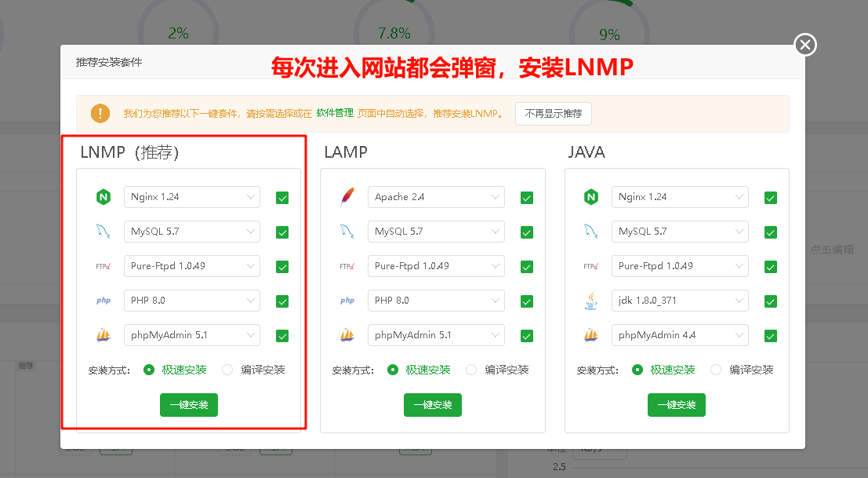Open the 软件管理 link in notice
Screen dimensions: 868x478
point(335,113)
